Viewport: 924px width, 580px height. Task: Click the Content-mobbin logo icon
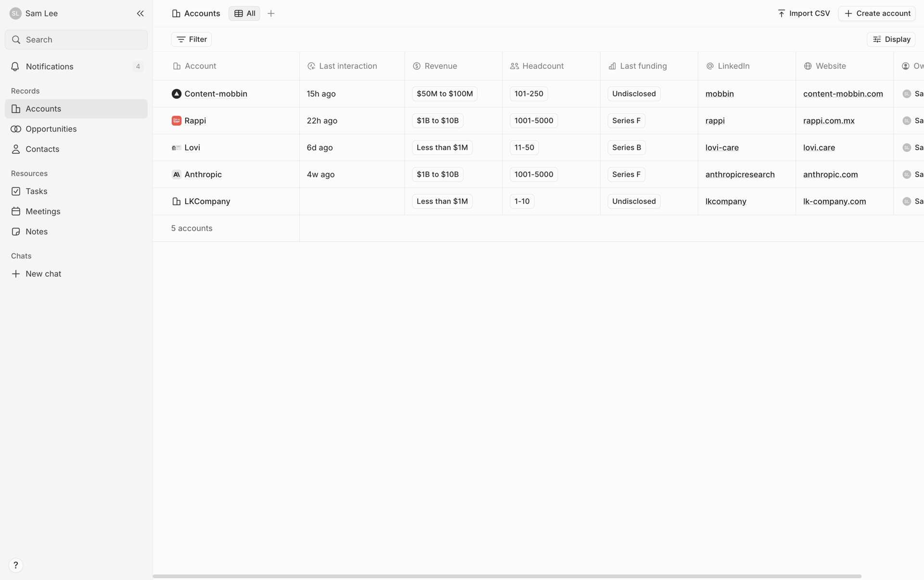177,94
